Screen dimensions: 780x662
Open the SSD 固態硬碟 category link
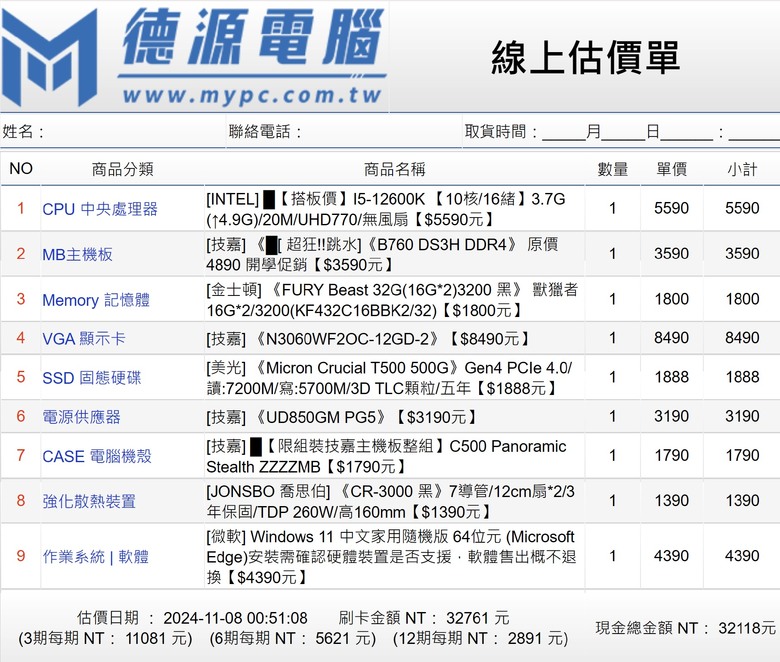click(x=92, y=378)
